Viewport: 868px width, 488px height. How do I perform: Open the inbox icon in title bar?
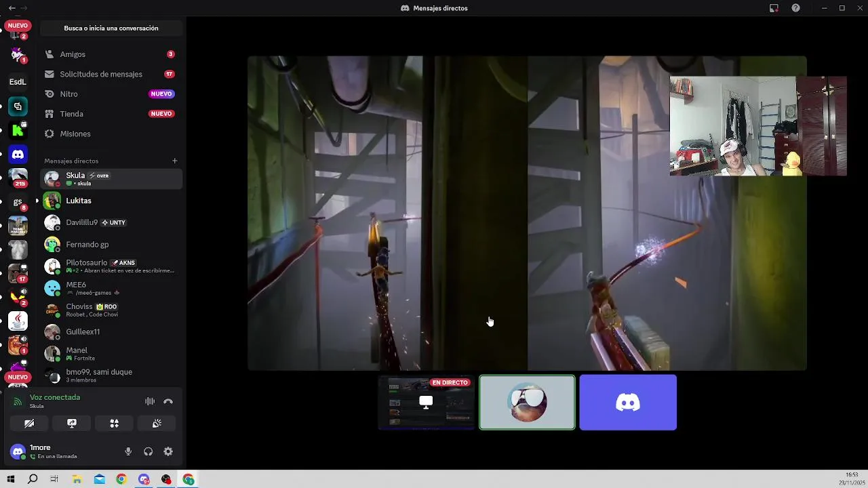tap(774, 8)
